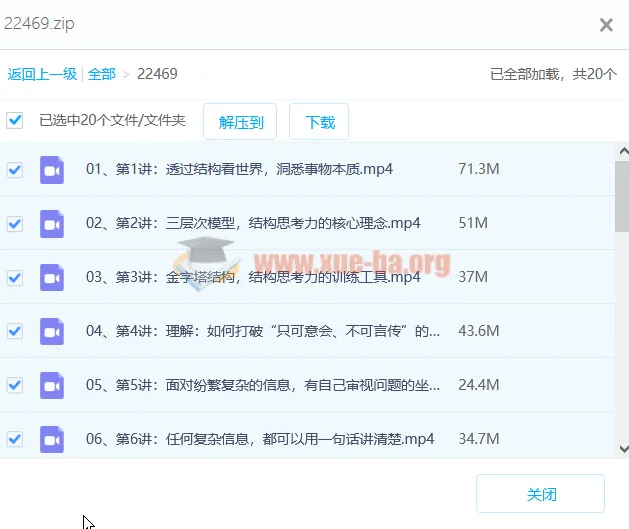Open file 03、第3讲：金字塔结构.mp4

point(253,277)
